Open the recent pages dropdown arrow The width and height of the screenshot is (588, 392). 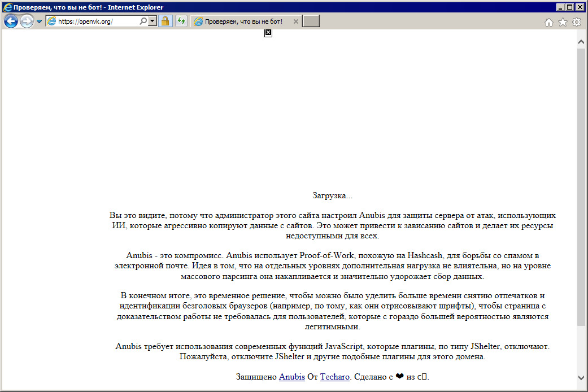coord(39,21)
